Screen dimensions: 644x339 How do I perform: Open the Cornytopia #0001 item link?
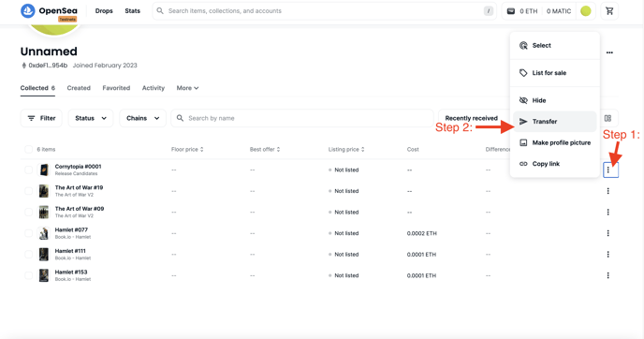(78, 167)
